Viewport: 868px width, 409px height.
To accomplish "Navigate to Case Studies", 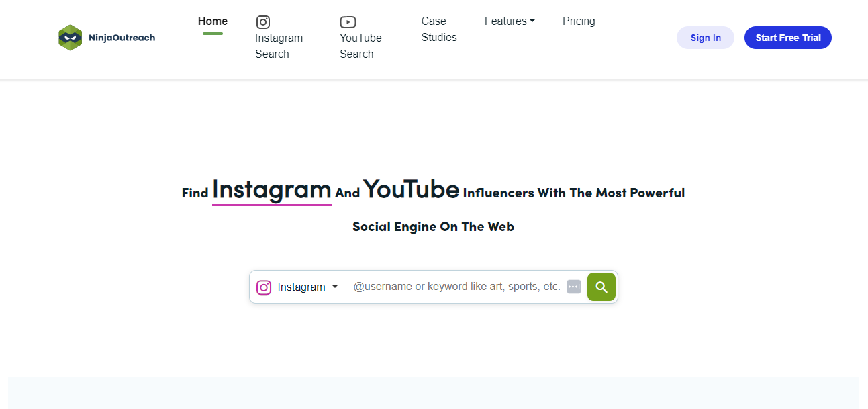I will coord(439,30).
